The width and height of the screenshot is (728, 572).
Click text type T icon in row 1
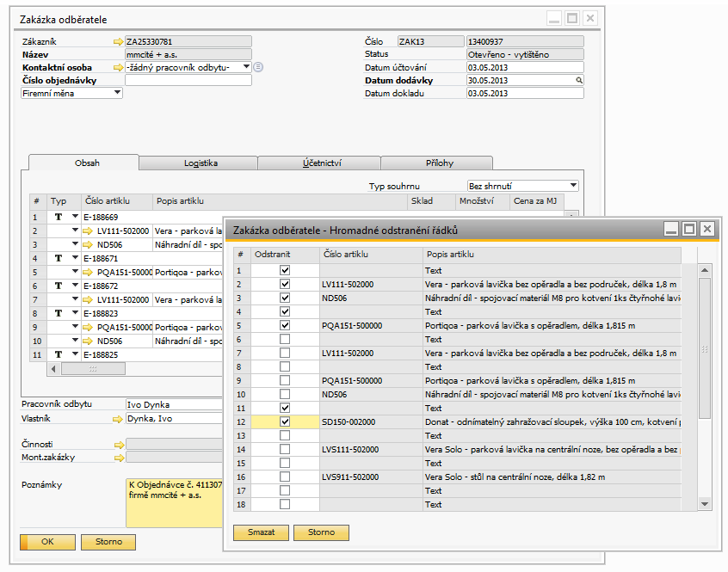pos(59,217)
